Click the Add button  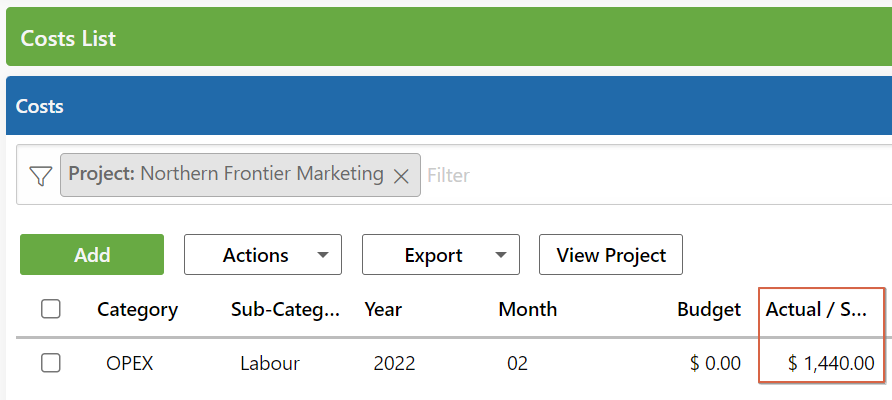point(92,254)
